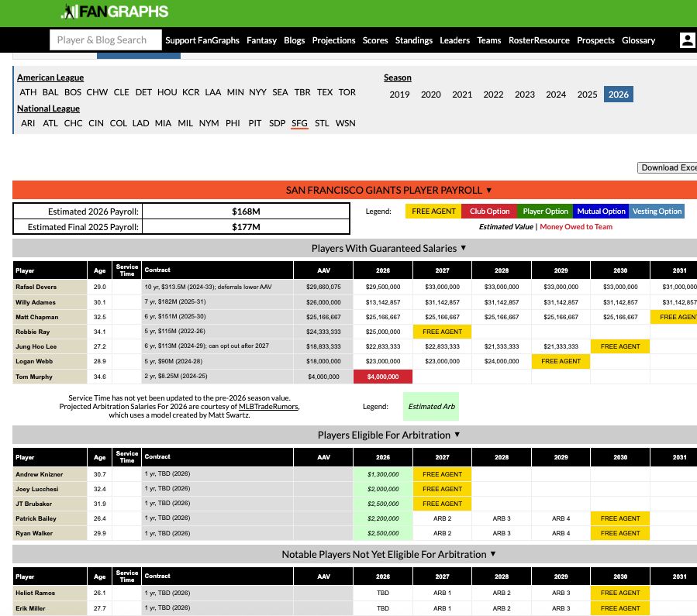697x616 pixels.
Task: Click the red Club Option legend swatch
Action: [x=489, y=212]
